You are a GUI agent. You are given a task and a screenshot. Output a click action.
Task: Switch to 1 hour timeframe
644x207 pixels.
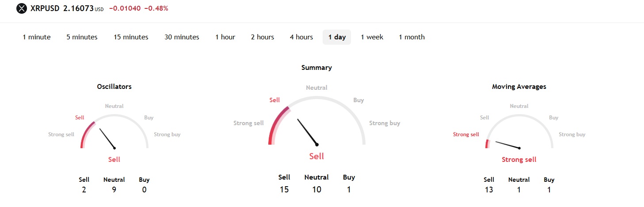[x=225, y=37]
